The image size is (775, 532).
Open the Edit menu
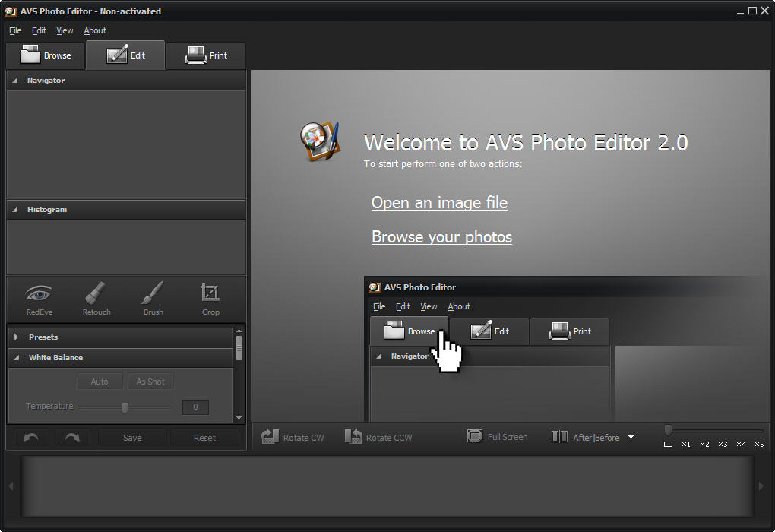click(x=39, y=30)
